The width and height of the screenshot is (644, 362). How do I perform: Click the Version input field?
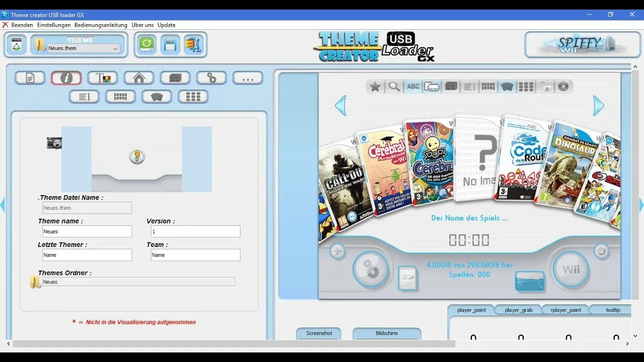(x=196, y=231)
